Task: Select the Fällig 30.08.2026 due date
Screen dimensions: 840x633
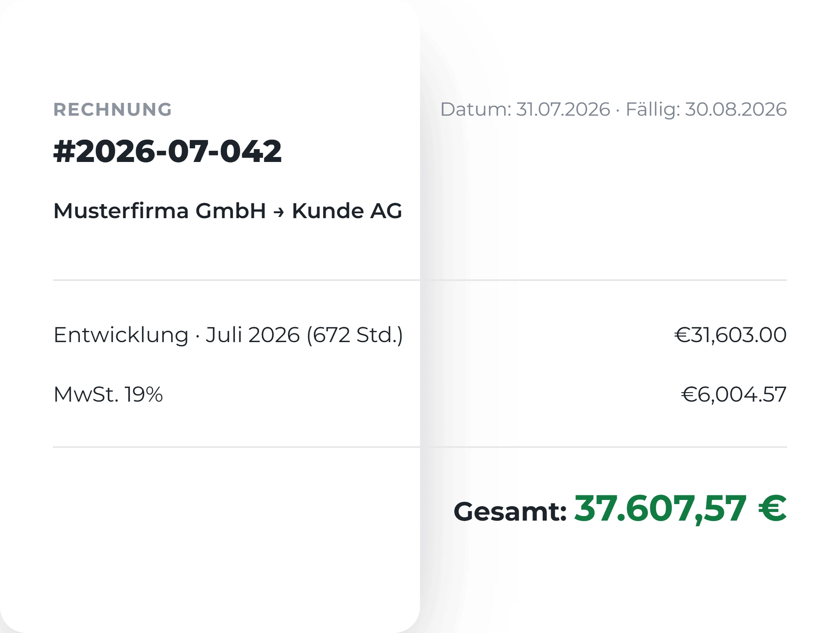Action: (706, 109)
